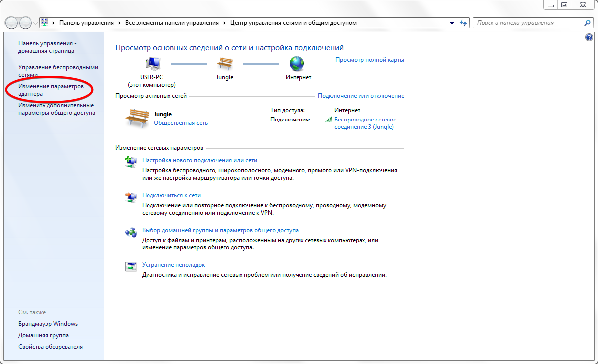Click the control panel search field
The height and width of the screenshot is (364, 598).
click(528, 23)
